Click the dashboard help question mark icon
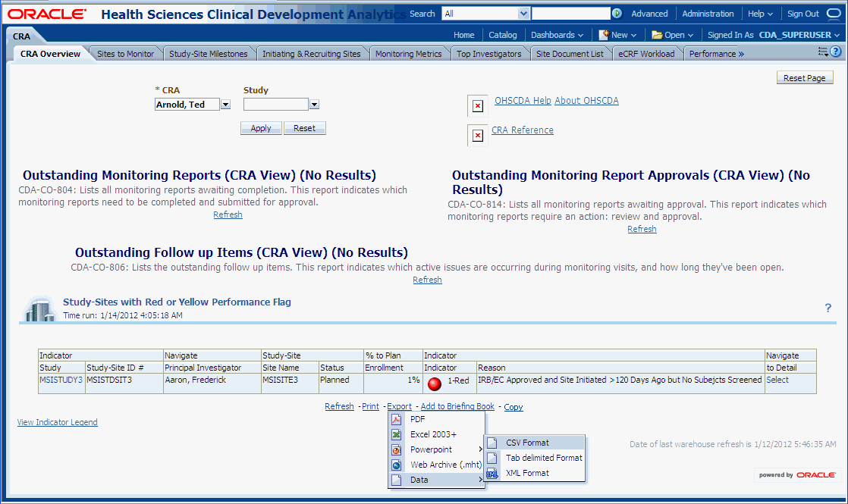Viewport: 848px width, 504px height. (836, 52)
